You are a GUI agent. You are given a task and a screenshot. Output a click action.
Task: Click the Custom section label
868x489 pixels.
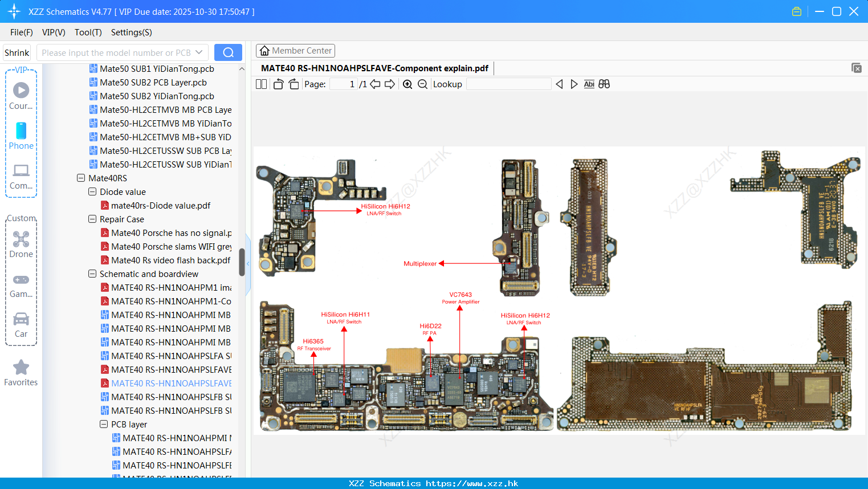point(21,218)
